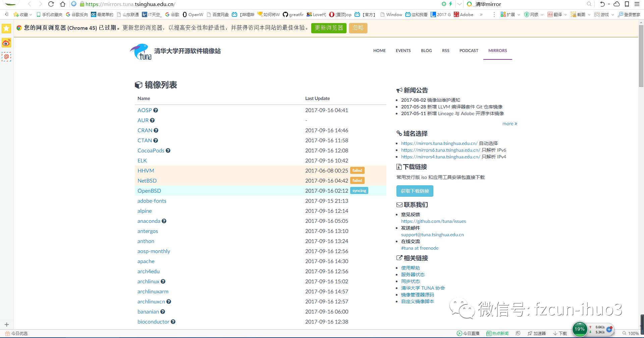Open the 加速器 accelerator in status bar
644x338 pixels.
coord(537,333)
